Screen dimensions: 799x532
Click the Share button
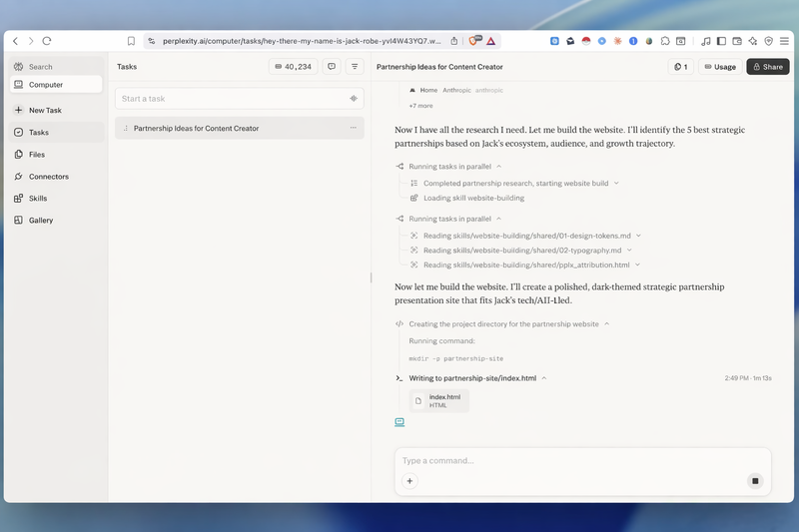click(x=767, y=67)
